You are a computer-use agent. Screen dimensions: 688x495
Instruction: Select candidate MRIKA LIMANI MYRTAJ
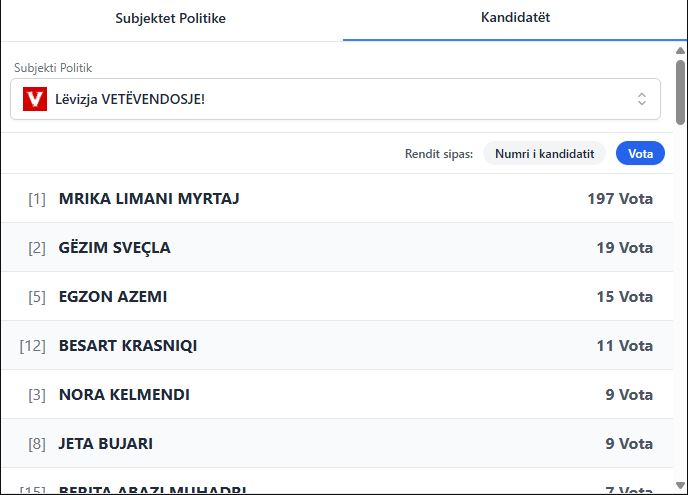coord(149,199)
